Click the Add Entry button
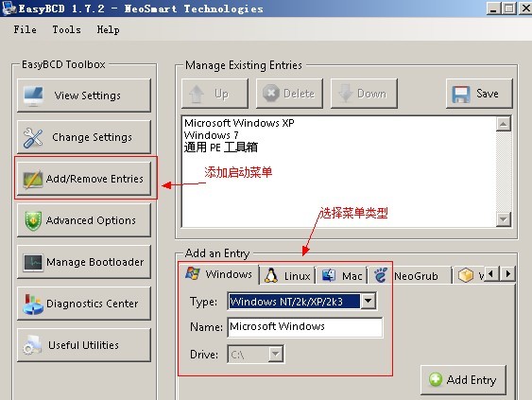Screen dimensions: 532x400 (x=463, y=380)
